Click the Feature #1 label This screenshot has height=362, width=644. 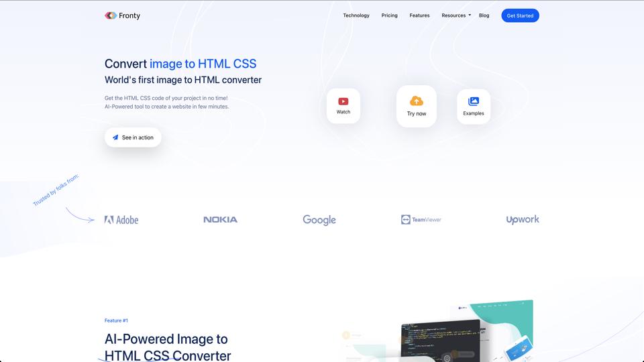[x=116, y=320]
